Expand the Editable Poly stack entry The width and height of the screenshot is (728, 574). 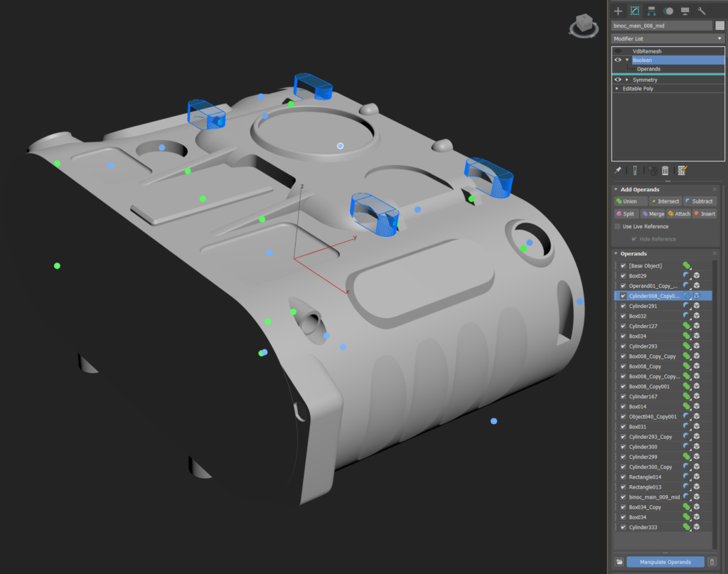coord(617,89)
